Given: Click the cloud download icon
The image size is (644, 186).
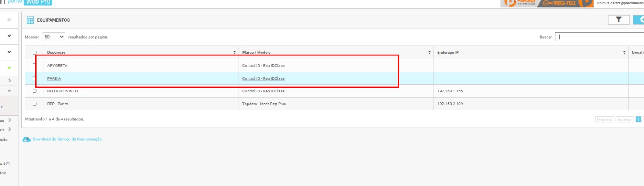Looking at the screenshot, I should pos(27,139).
